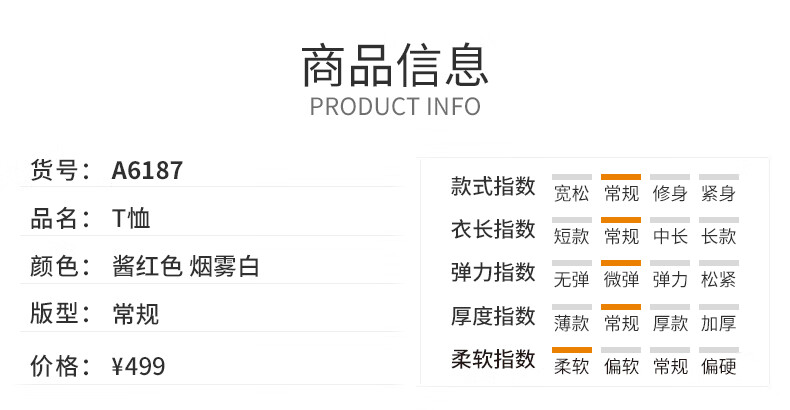
Task: Choose 中长 length option
Action: [x=670, y=236]
